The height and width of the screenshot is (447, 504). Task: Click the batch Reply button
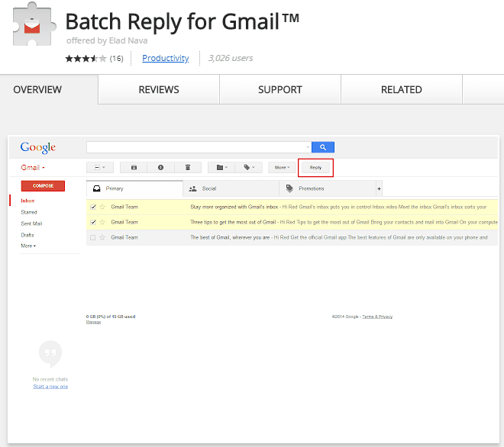point(315,168)
